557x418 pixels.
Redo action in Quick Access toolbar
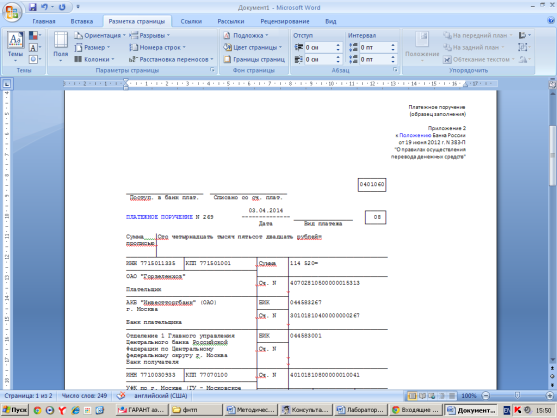click(x=62, y=7)
